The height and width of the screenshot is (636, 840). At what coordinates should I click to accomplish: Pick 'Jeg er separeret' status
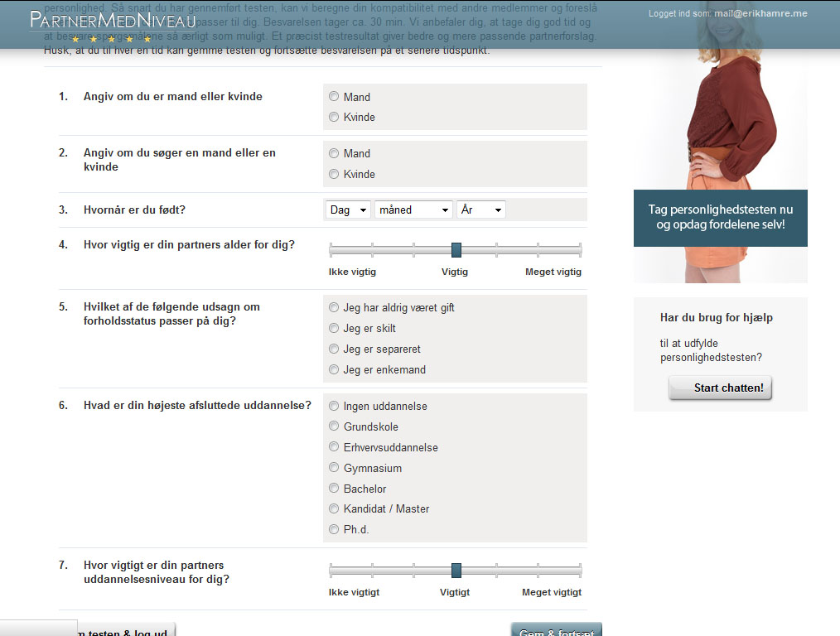click(334, 349)
